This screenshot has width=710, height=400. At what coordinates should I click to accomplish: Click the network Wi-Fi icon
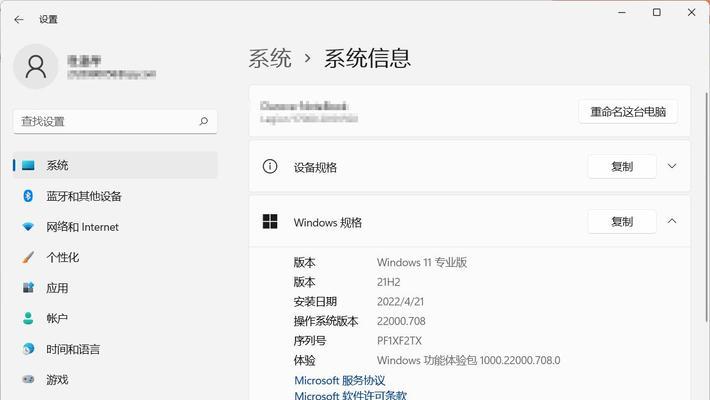point(28,227)
